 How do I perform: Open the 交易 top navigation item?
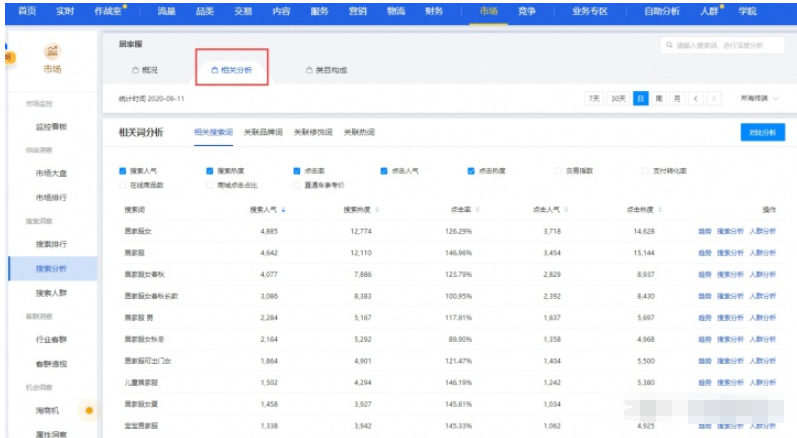(x=243, y=11)
